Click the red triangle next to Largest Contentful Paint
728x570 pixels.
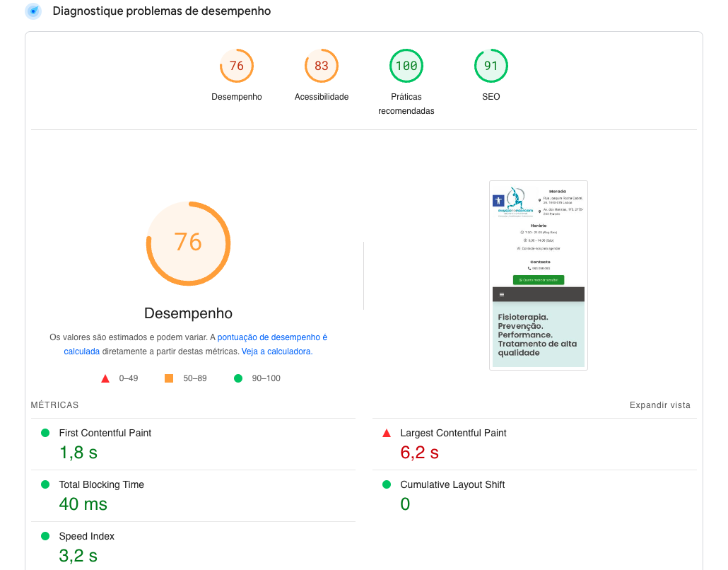[387, 433]
